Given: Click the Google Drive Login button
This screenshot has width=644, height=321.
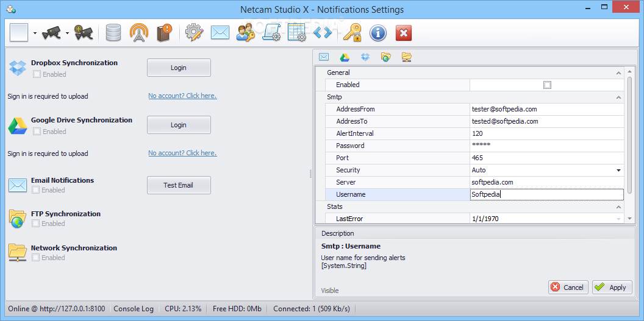Looking at the screenshot, I should point(179,125).
